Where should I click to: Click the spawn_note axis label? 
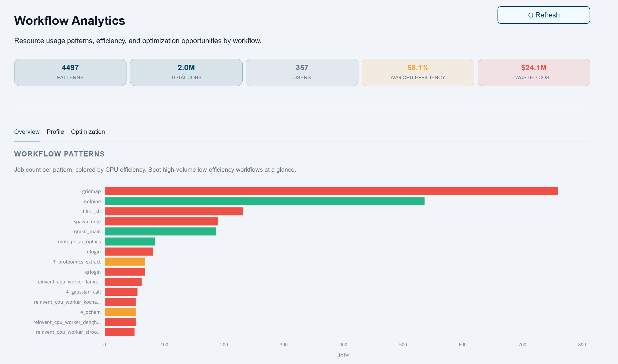click(x=87, y=222)
